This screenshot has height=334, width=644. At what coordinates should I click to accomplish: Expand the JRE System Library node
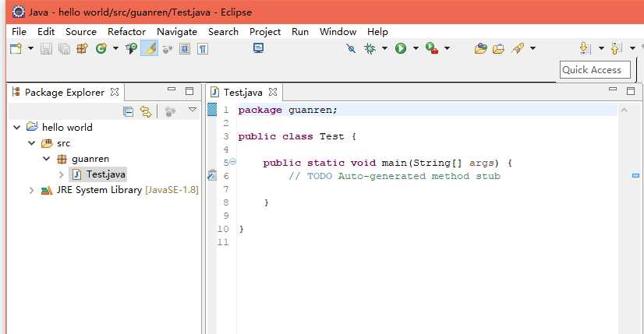[31, 191]
